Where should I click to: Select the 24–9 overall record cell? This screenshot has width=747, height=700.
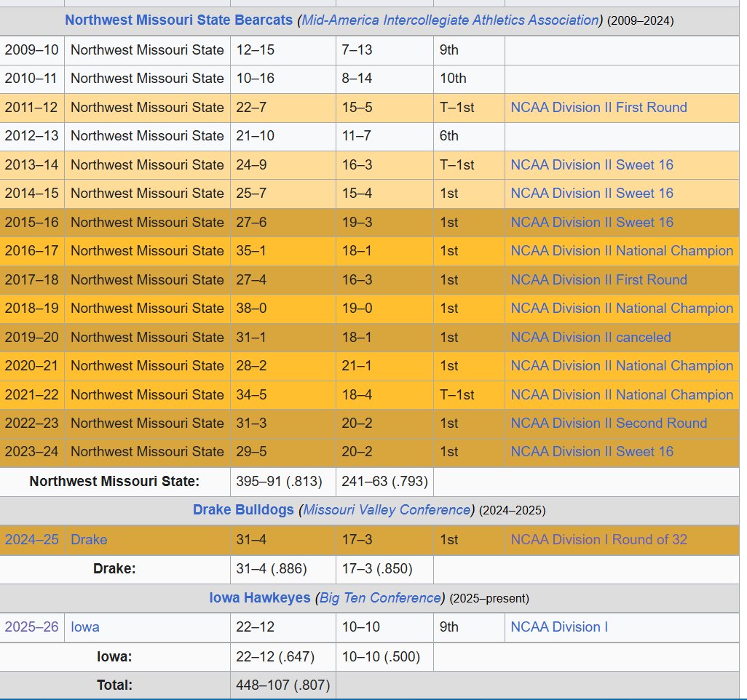(x=283, y=164)
